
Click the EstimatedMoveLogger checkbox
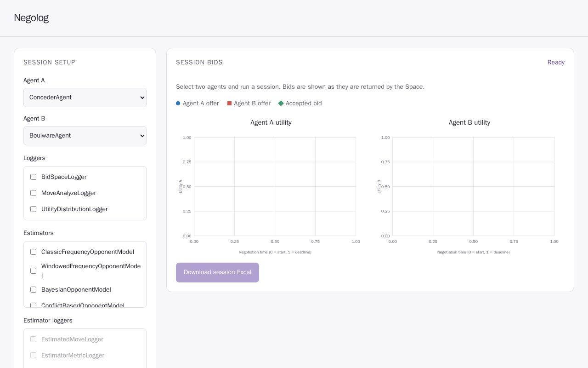coord(33,339)
